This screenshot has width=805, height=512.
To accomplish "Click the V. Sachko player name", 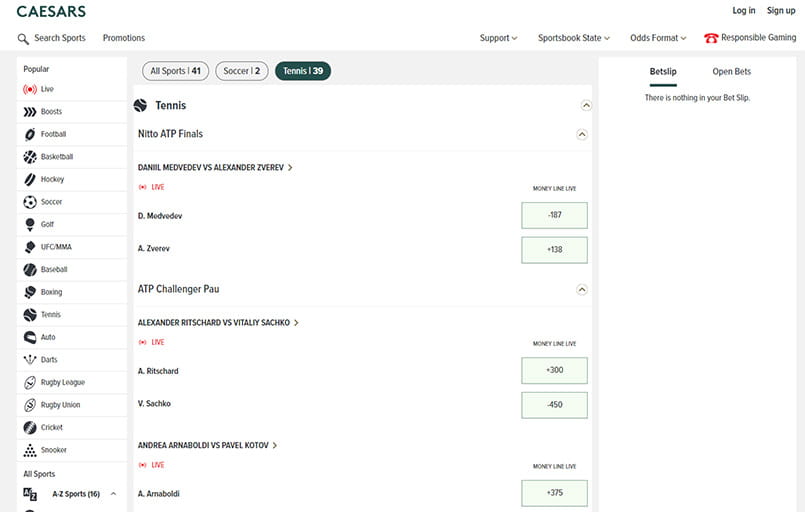I will (x=154, y=404).
